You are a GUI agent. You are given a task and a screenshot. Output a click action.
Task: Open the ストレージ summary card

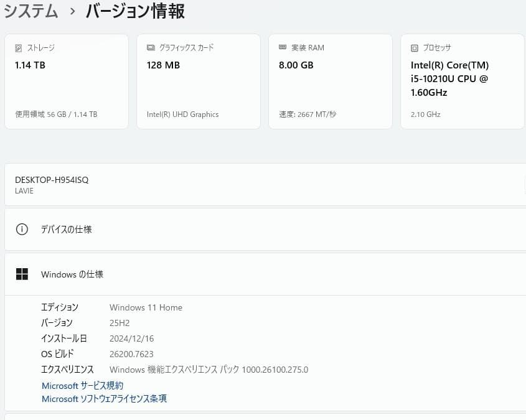click(x=66, y=81)
